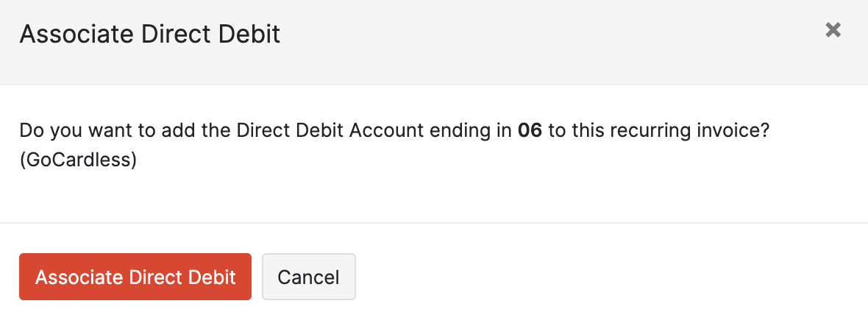Viewport: 868px width, 312px height.
Task: Close the Associate Direct Debit dialog
Action: [x=833, y=30]
